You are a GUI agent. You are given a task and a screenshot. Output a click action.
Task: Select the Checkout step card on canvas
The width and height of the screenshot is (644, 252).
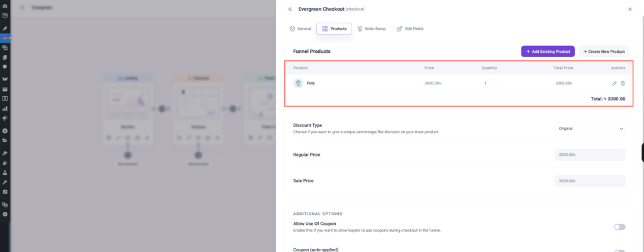pos(198,110)
